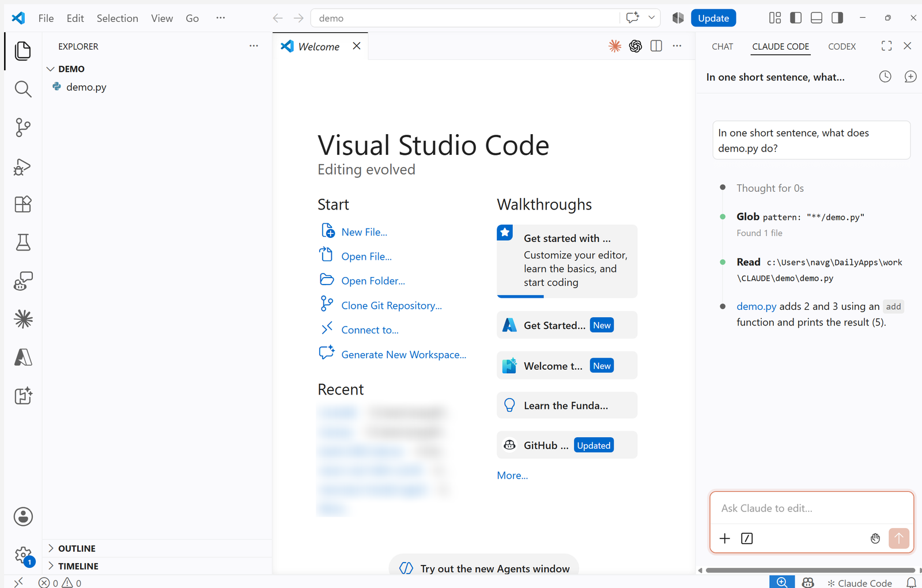Click the "Ask Claude to edit..." input field

pyautogui.click(x=811, y=508)
